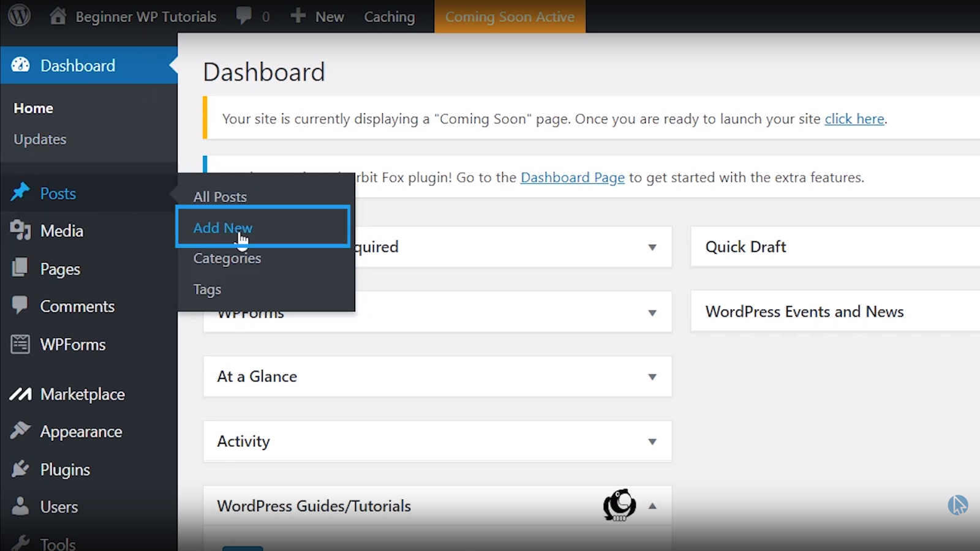Screen dimensions: 980x551
Task: Open Caching in the admin bar
Action: (390, 17)
